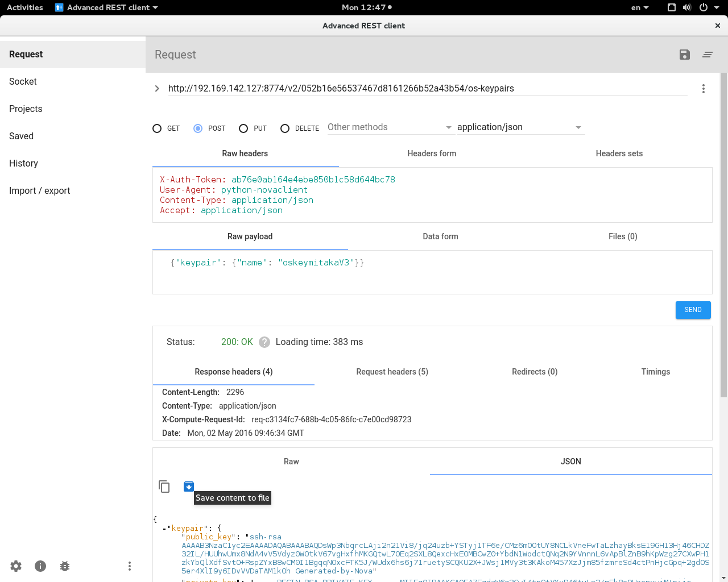This screenshot has height=582, width=728.
Task: Select the DELETE method radio button
Action: tap(285, 128)
